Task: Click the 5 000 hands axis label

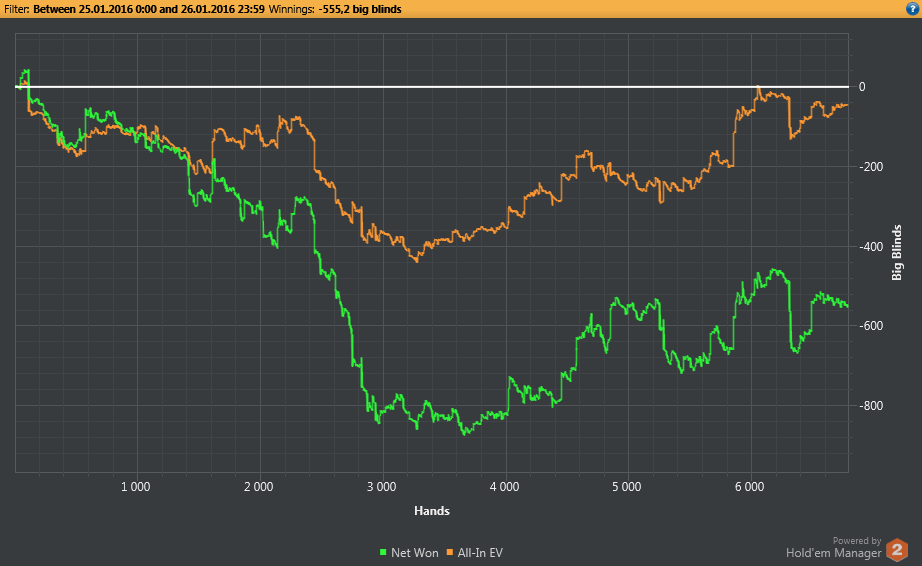Action: (627, 487)
